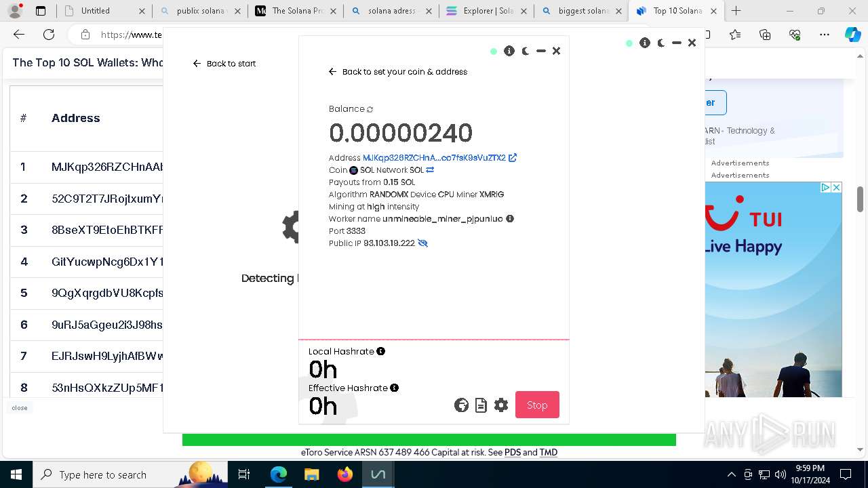Close the Top 10 Solana tab
The width and height of the screenshot is (868, 488).
[713, 11]
